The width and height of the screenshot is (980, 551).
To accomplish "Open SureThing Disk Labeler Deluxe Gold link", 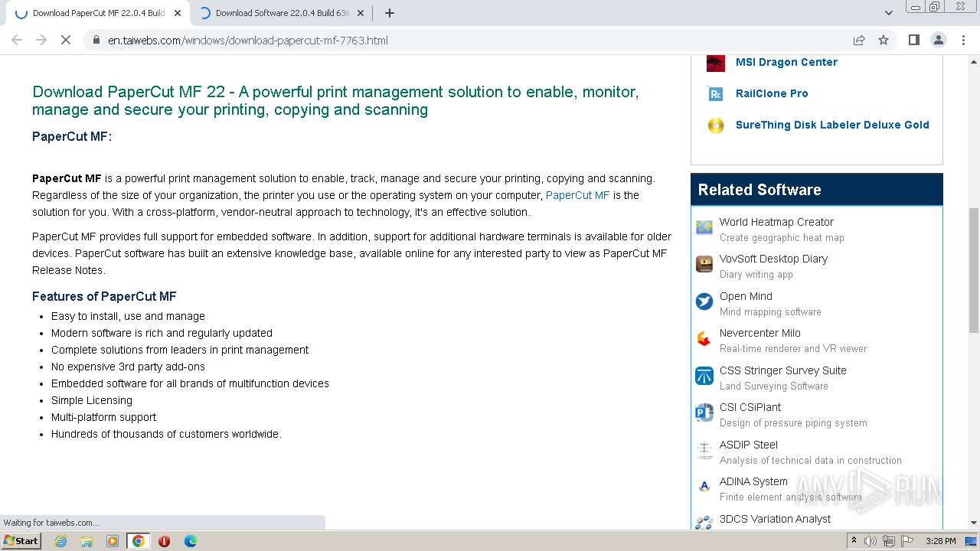I will click(832, 125).
